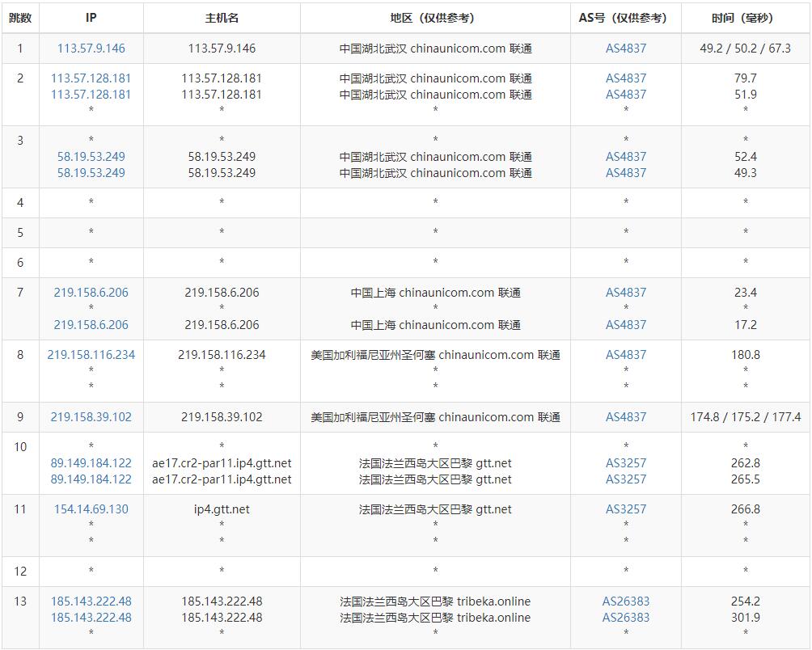This screenshot has height=650, width=812.
Task: Click the 219.158.6.206 IP link with time 17.2
Action: coord(91,325)
